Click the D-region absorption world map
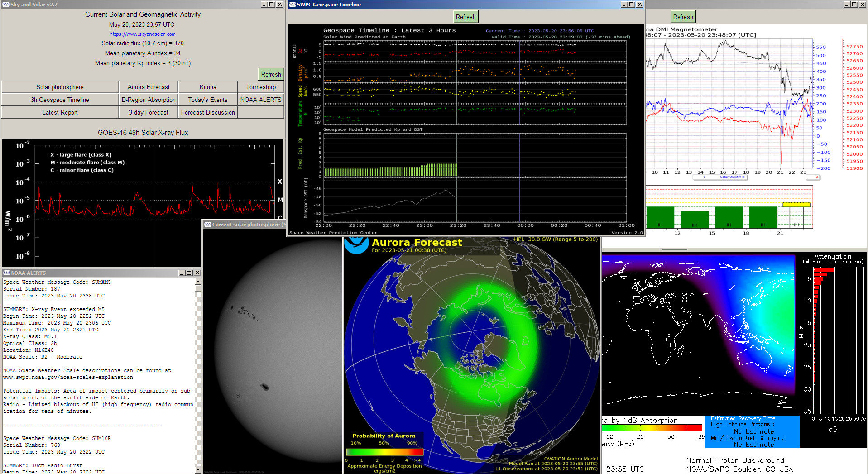This screenshot has height=474, width=868. pyautogui.click(x=698, y=334)
